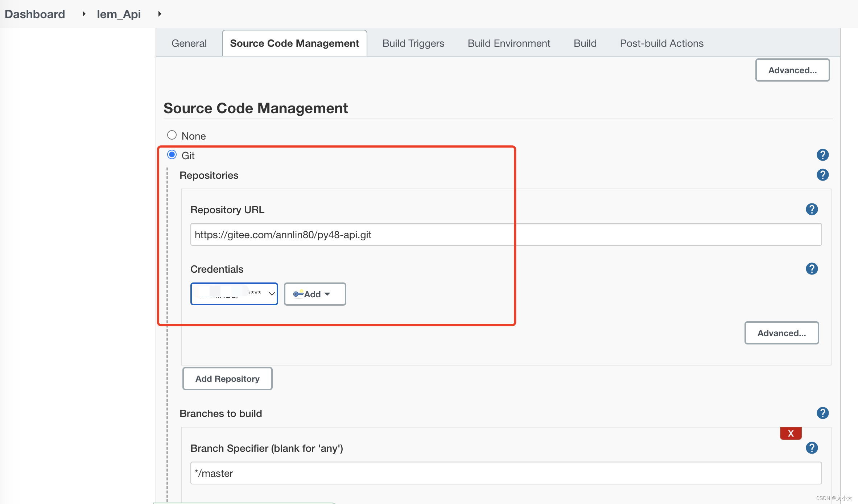The image size is (858, 504).
Task: Open the Post-build Actions tab
Action: (661, 43)
